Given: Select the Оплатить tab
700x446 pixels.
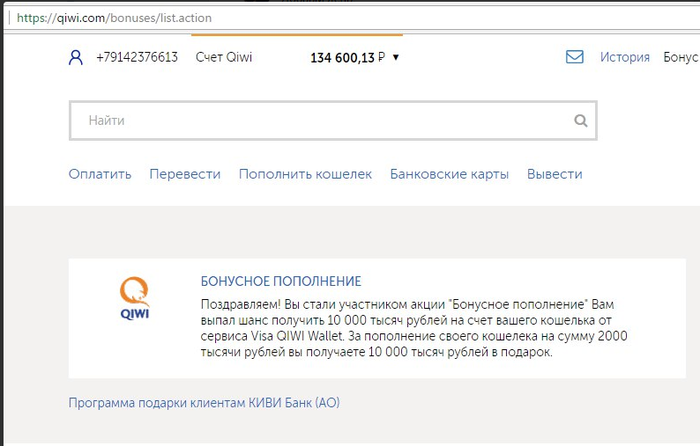Looking at the screenshot, I should (100, 174).
